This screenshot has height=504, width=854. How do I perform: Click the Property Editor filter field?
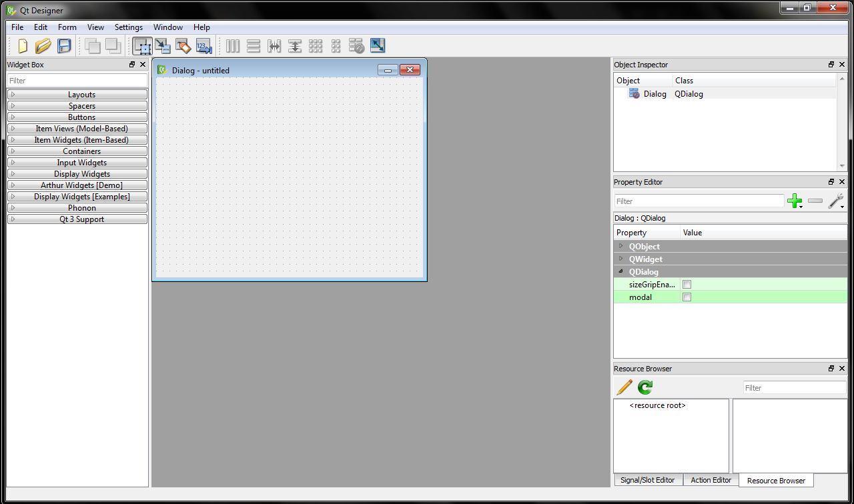(699, 201)
